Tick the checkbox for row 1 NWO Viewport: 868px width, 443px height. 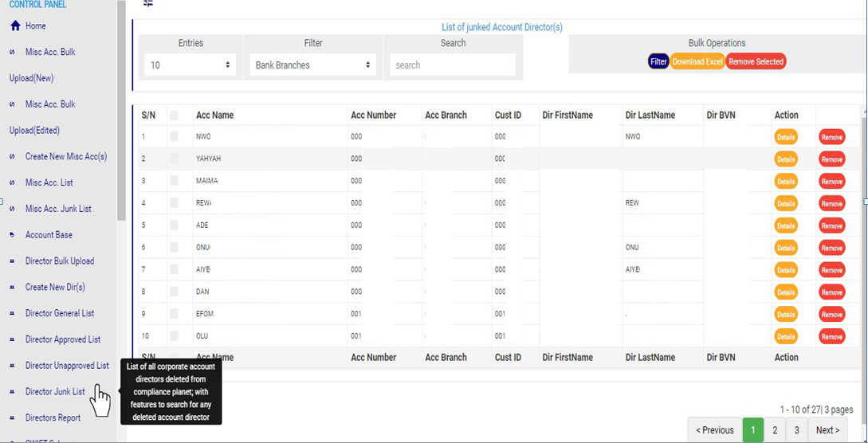(174, 137)
